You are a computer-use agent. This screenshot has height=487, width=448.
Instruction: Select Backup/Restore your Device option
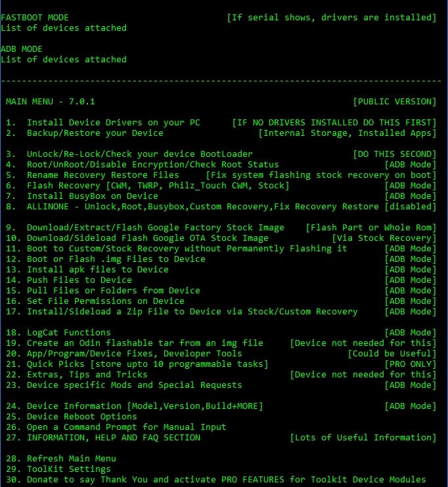click(x=95, y=133)
